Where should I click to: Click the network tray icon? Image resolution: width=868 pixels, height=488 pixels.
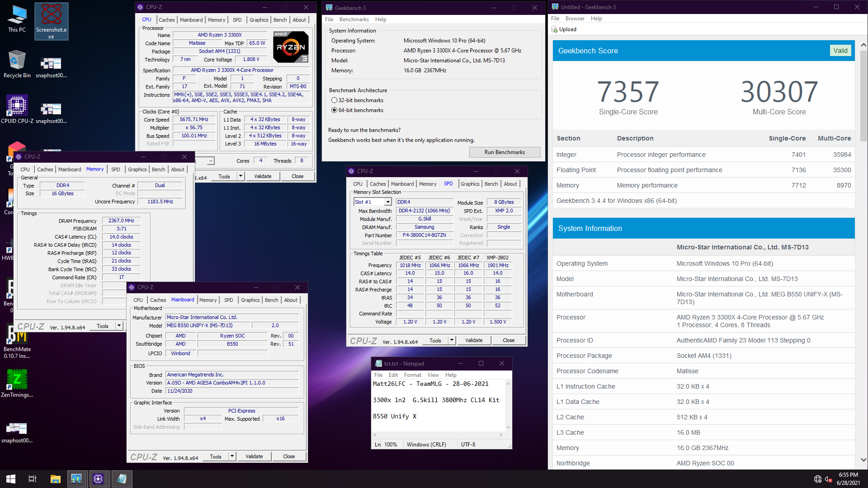pyautogui.click(x=817, y=479)
